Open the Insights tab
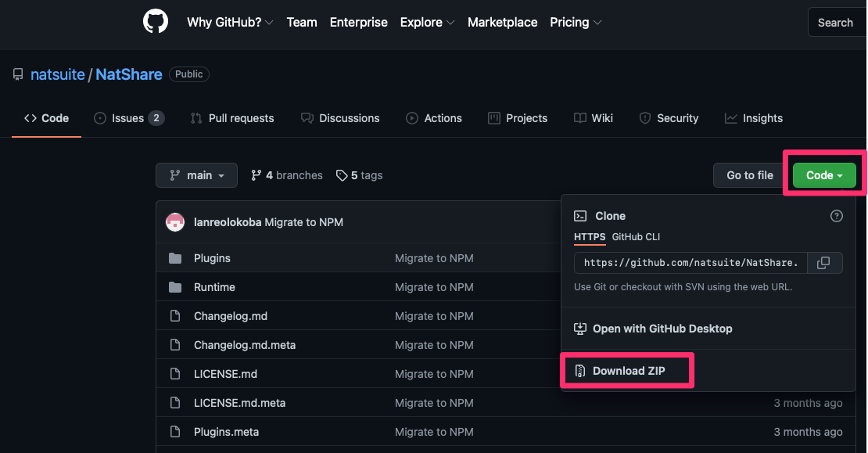 753,118
